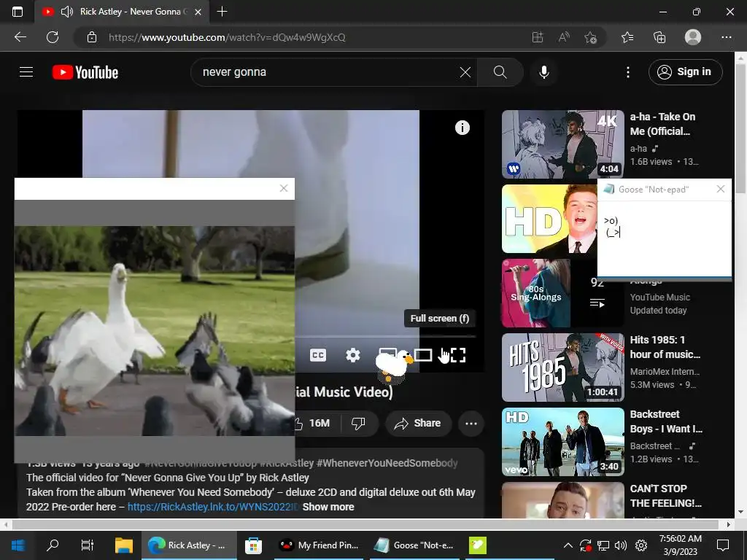Add this page to favorites

(x=590, y=38)
